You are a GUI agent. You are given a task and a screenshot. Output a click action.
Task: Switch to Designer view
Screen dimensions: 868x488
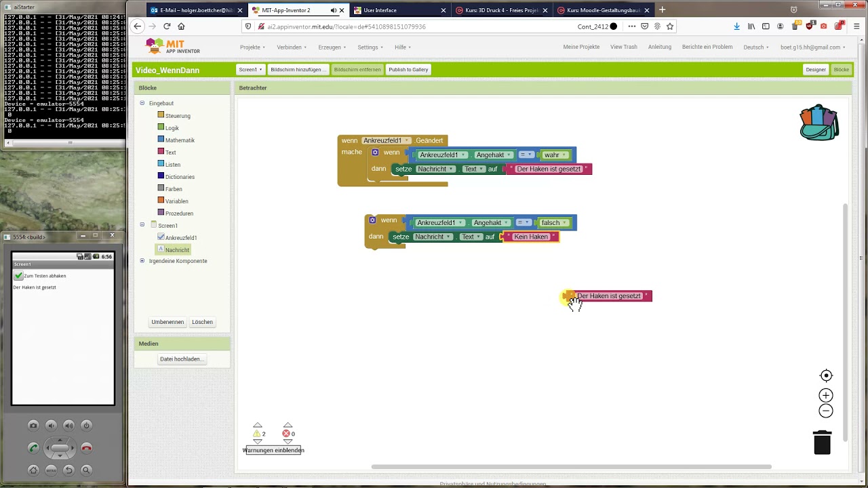816,70
